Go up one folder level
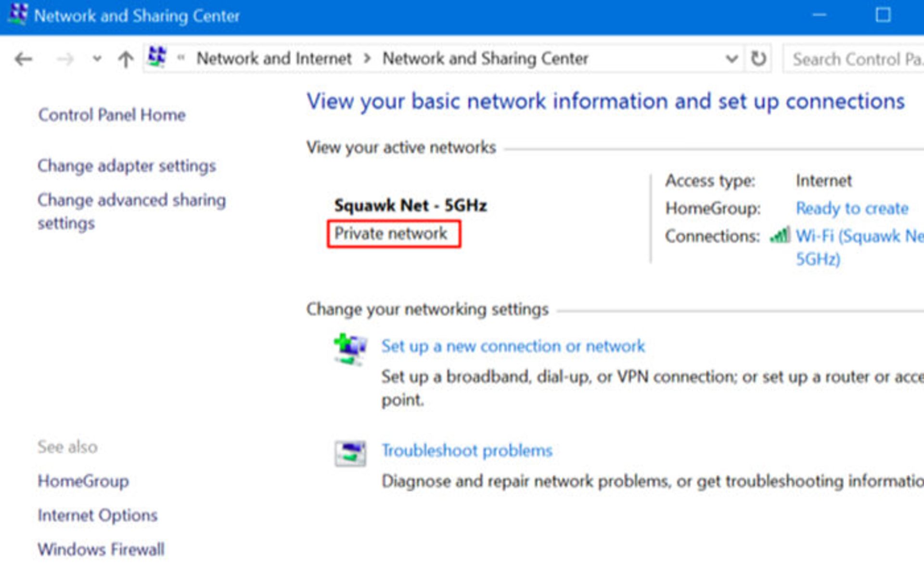The width and height of the screenshot is (924, 581). click(126, 59)
